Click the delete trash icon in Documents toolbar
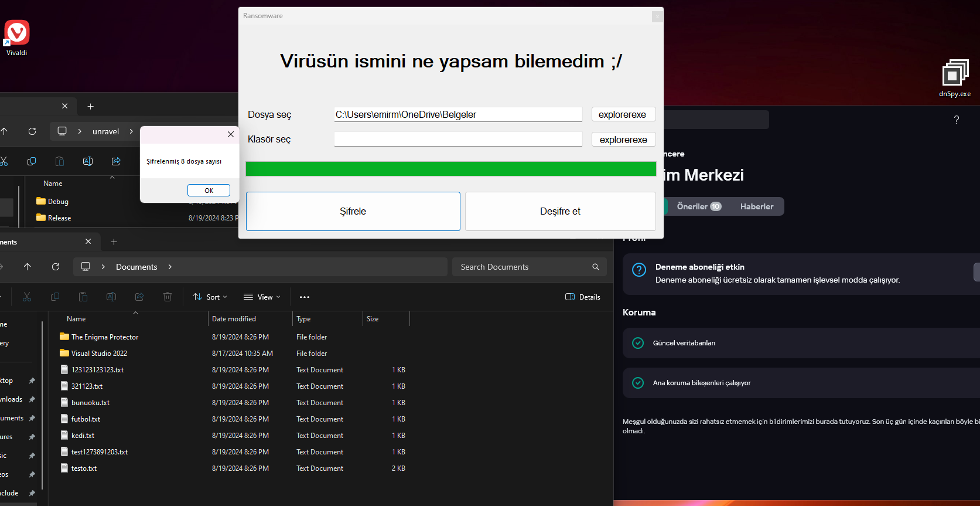 (x=168, y=297)
